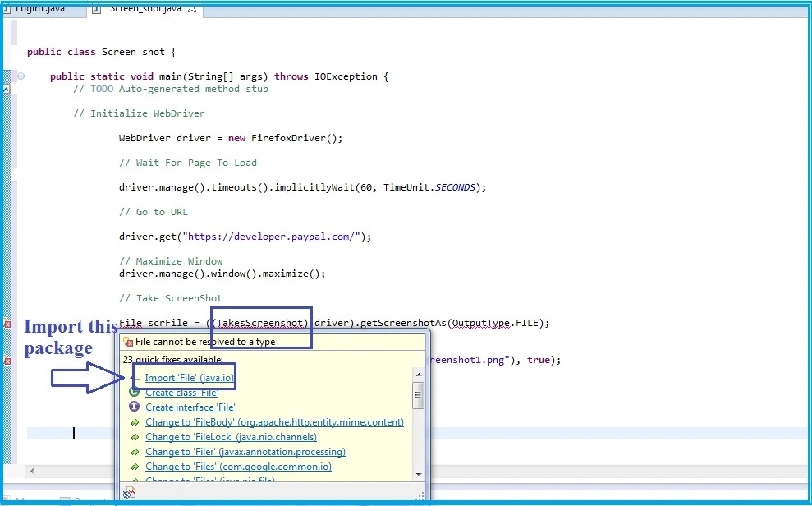
Task: Choose Change to 'Filer' (javax.annotation.processing)
Action: coord(245,452)
